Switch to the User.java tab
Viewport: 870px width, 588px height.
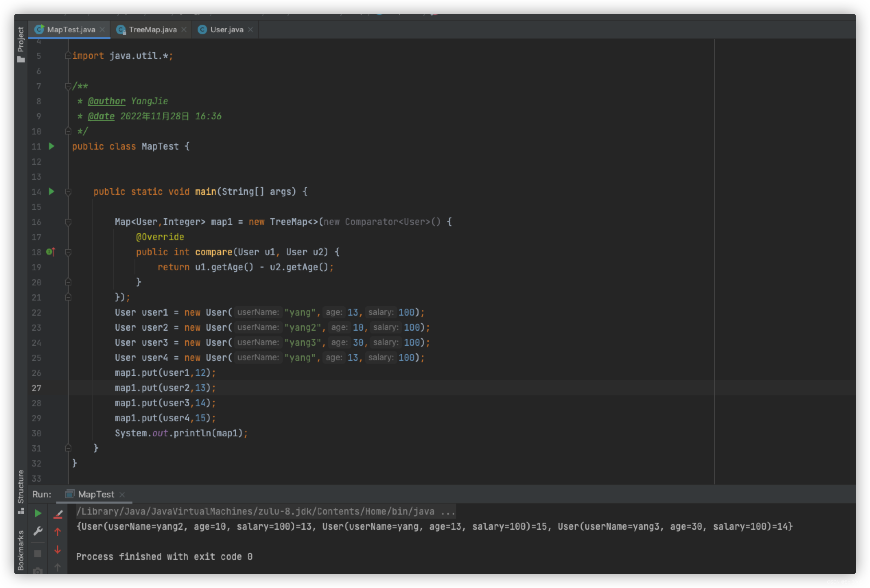click(x=226, y=30)
